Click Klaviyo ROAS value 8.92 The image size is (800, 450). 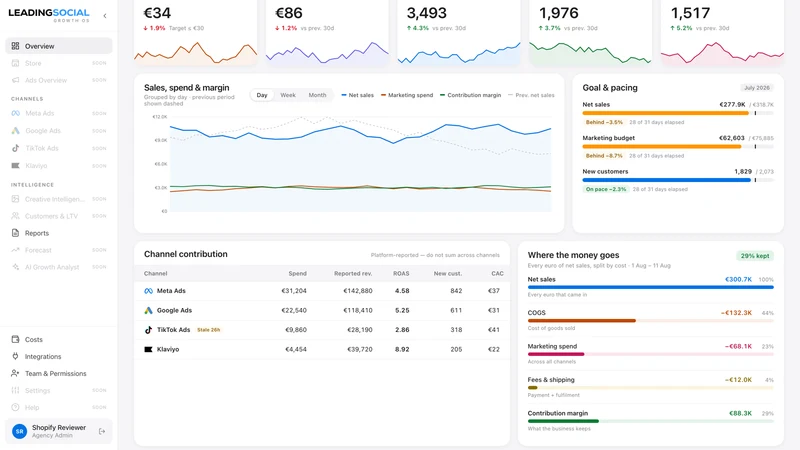pos(402,349)
